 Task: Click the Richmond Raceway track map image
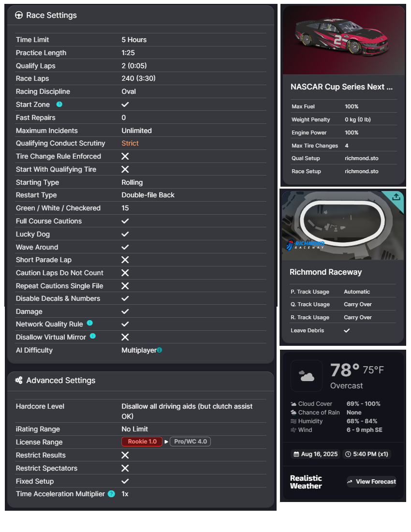[342, 225]
